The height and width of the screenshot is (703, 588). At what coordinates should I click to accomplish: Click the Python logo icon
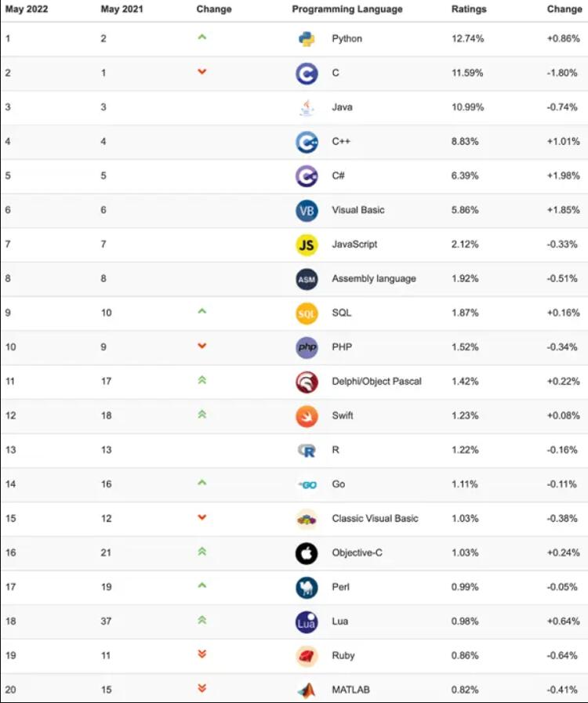[x=307, y=39]
